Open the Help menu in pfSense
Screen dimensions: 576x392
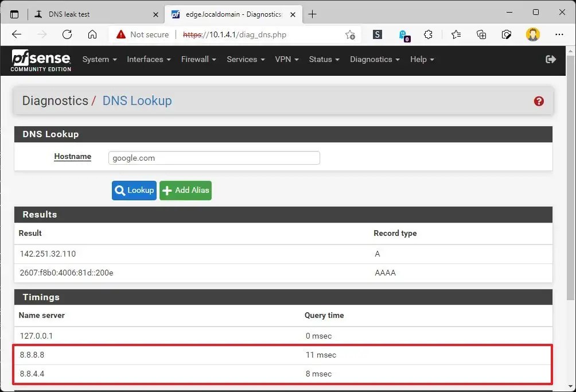click(x=422, y=59)
